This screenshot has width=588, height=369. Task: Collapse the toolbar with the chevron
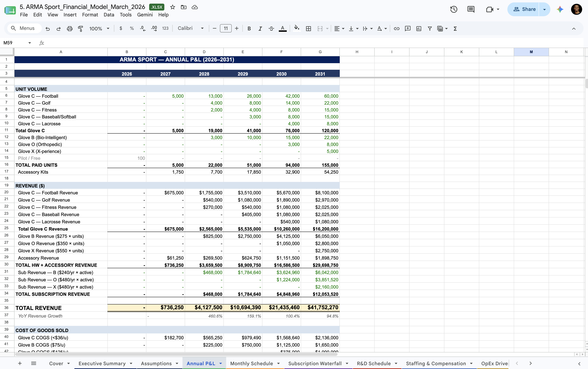pyautogui.click(x=574, y=28)
